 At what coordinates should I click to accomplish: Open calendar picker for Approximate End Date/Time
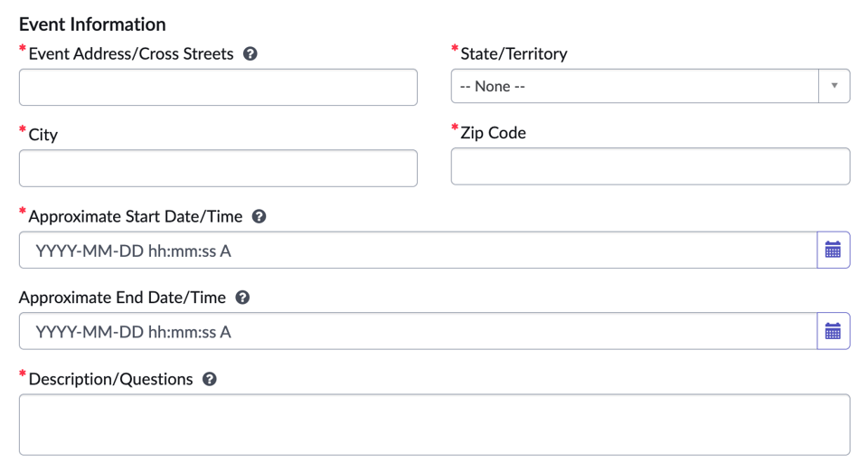(833, 331)
